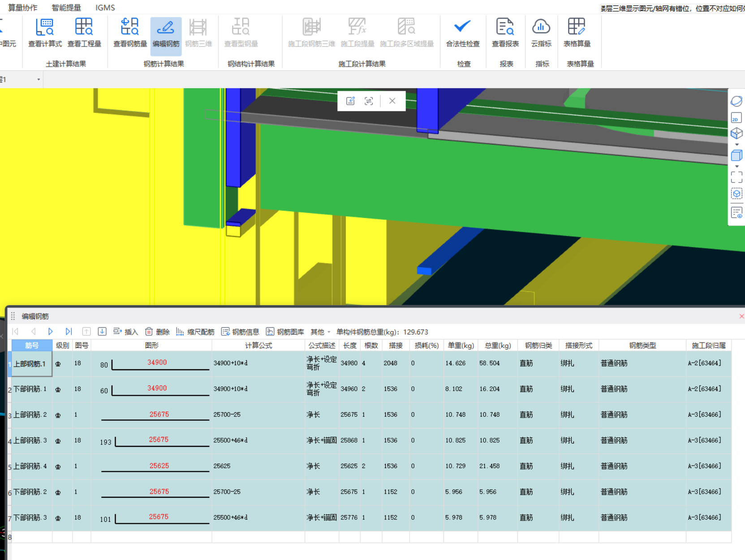Close the 编辑钢筋 panel
Image resolution: width=745 pixels, height=560 pixels.
[x=741, y=316]
